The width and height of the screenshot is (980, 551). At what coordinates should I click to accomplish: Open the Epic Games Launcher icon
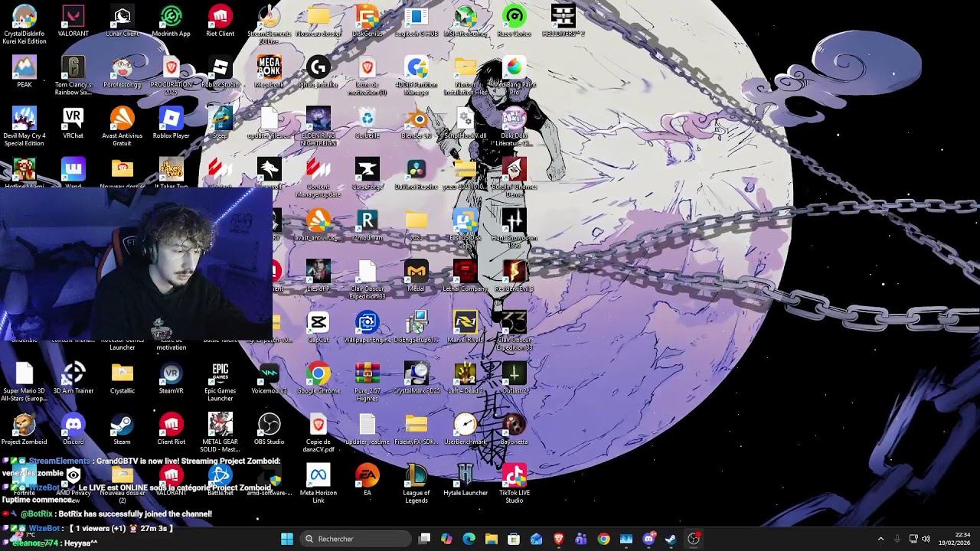220,381
